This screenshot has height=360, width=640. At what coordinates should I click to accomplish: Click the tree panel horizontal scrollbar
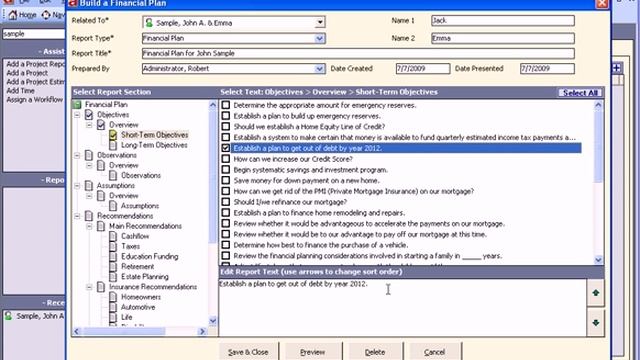point(139,331)
